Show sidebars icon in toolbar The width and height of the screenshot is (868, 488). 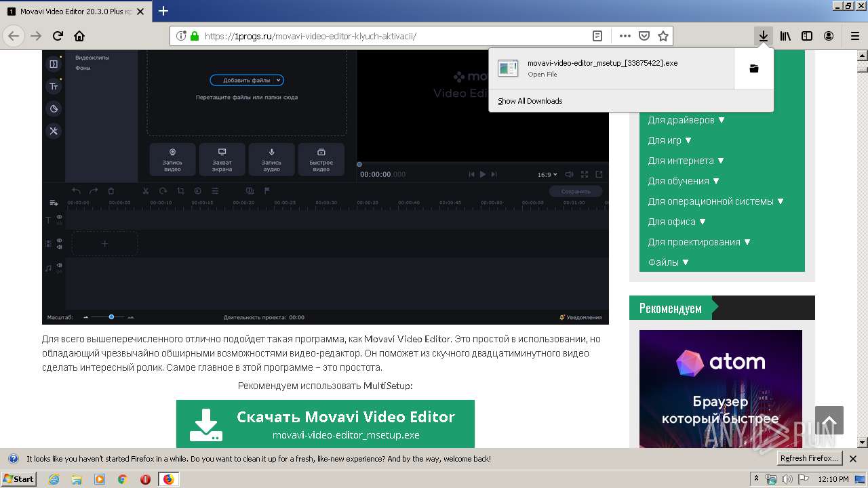(x=807, y=36)
